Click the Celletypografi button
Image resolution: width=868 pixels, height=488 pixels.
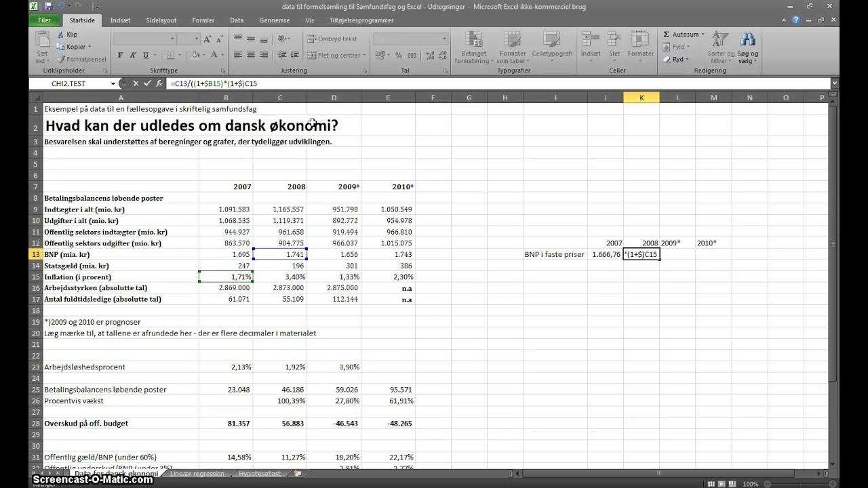click(552, 47)
